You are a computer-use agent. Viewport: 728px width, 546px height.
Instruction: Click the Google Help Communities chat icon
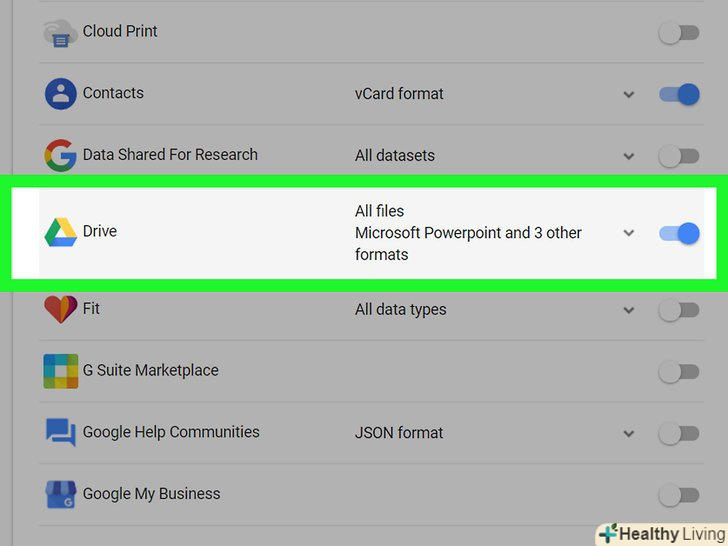(x=60, y=433)
